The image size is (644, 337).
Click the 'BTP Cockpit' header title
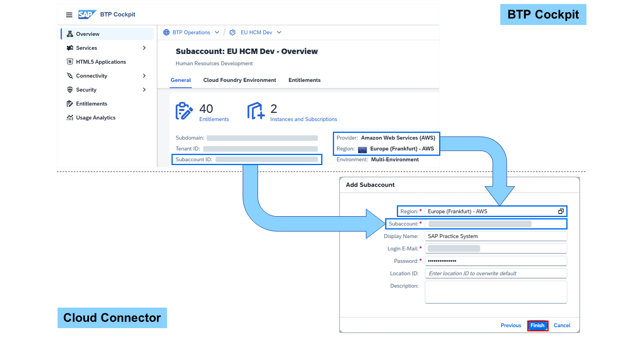[x=118, y=14]
